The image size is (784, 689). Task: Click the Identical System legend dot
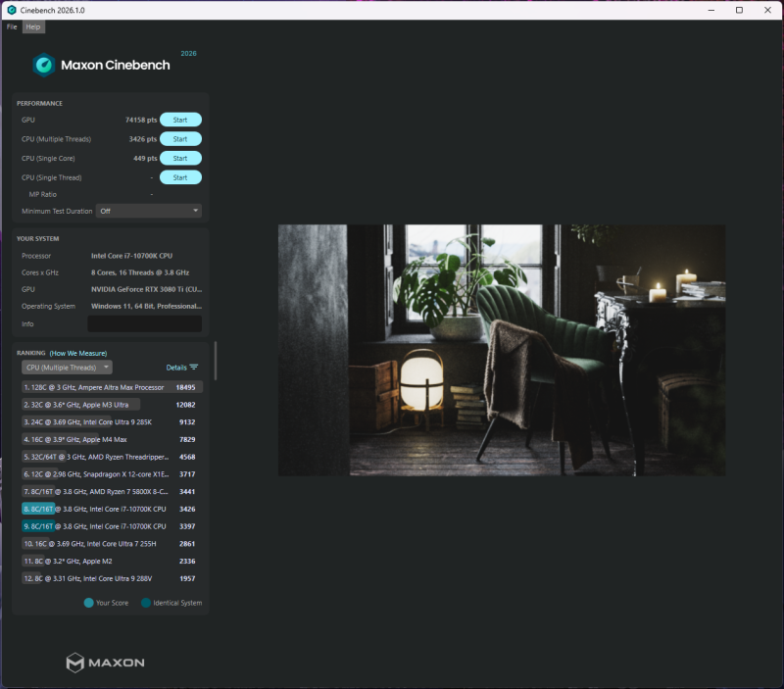[x=146, y=603]
